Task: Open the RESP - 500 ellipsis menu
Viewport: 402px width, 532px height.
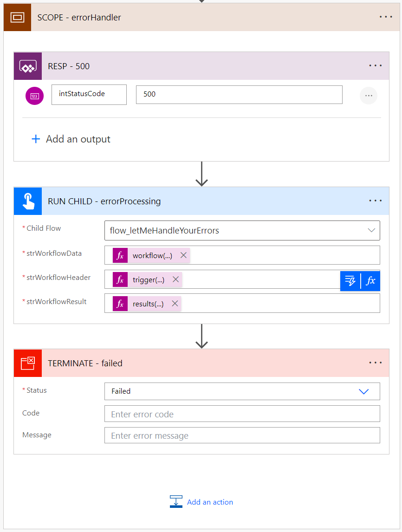Action: [x=376, y=66]
